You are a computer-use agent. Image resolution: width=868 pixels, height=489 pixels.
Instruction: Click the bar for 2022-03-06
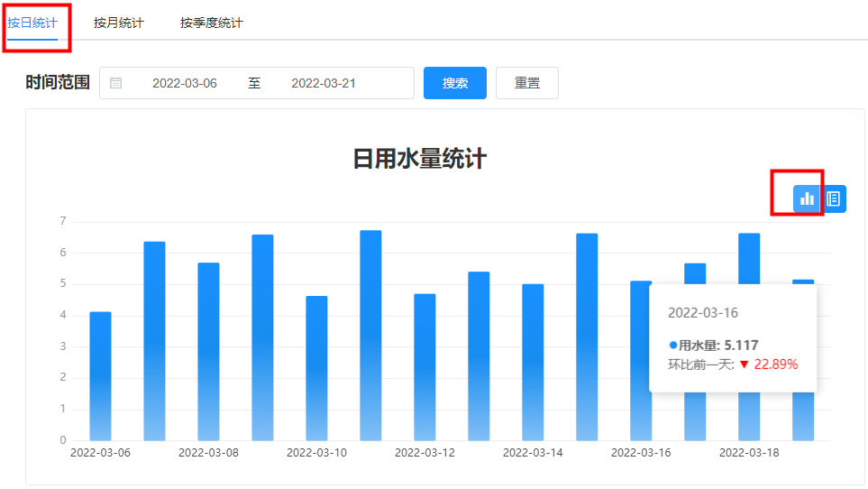click(x=100, y=376)
